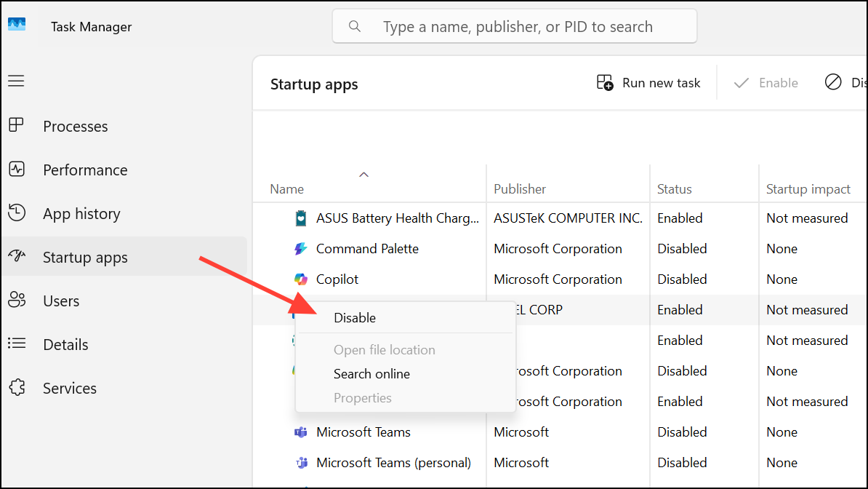
Task: Open the Details page
Action: tap(65, 345)
